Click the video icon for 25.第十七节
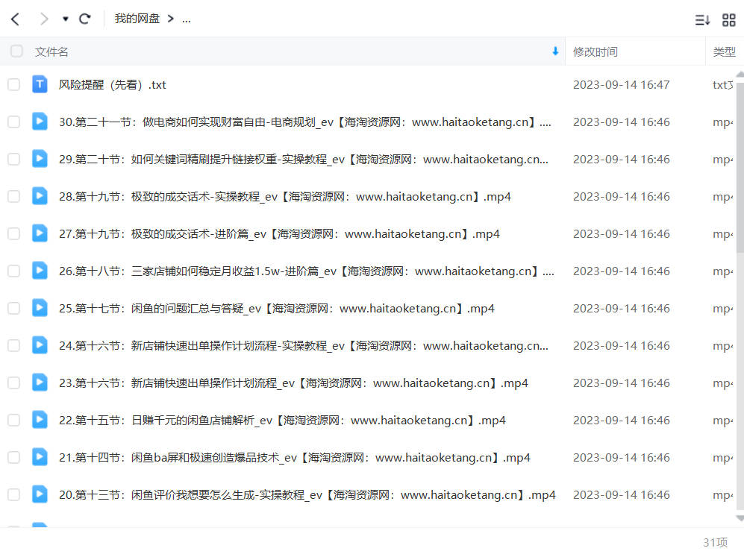Image resolution: width=744 pixels, height=560 pixels. point(40,308)
